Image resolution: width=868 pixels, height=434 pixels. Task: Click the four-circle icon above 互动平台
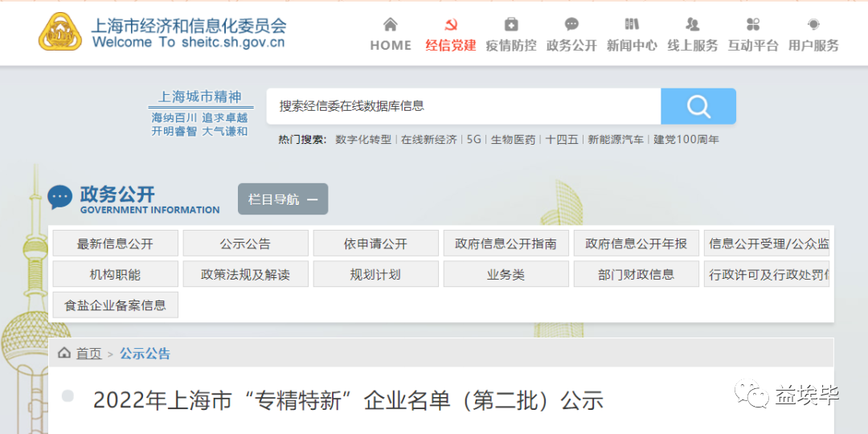pyautogui.click(x=753, y=24)
